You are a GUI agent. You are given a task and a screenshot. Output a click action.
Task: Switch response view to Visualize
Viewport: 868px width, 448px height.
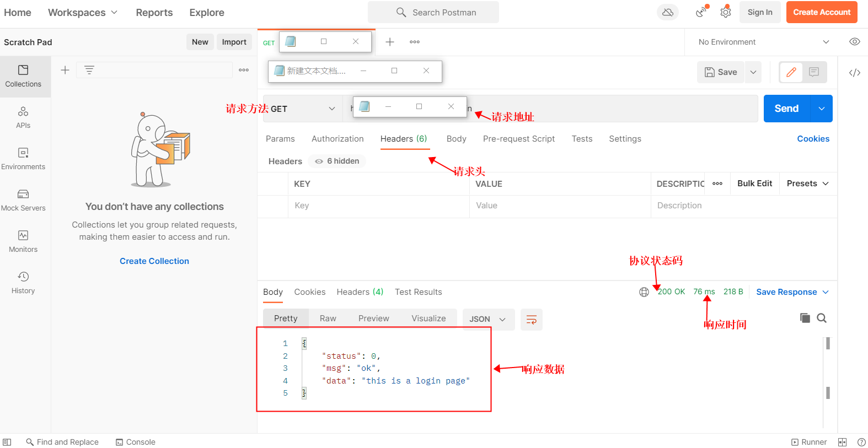coord(428,319)
